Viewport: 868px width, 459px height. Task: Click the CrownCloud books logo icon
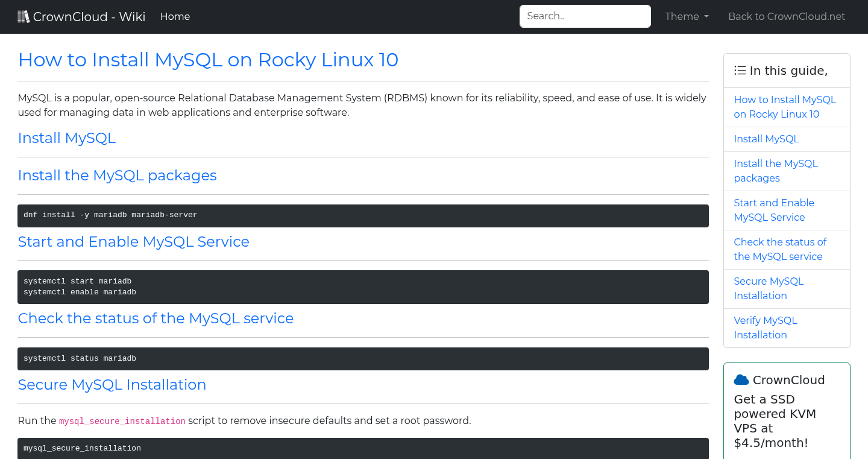[24, 17]
